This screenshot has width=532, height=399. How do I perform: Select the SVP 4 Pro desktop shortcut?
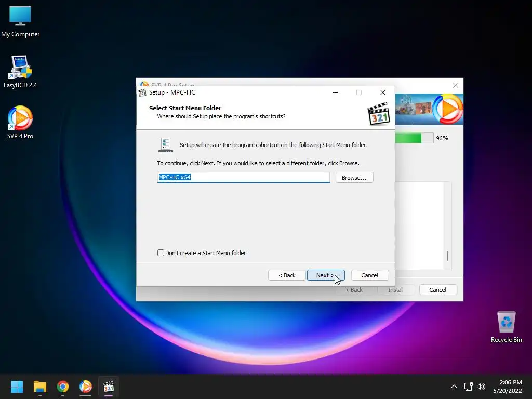[20, 123]
